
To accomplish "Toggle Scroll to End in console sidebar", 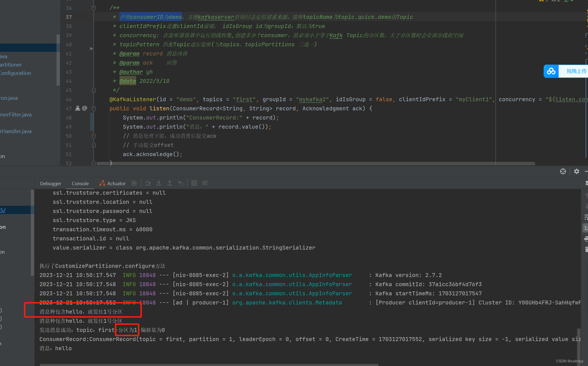I will coord(586,228).
